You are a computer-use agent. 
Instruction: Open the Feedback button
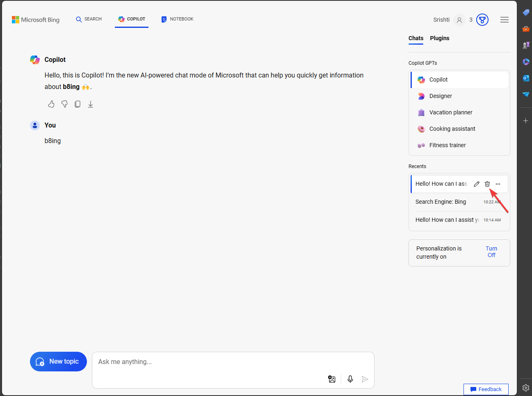click(x=486, y=389)
